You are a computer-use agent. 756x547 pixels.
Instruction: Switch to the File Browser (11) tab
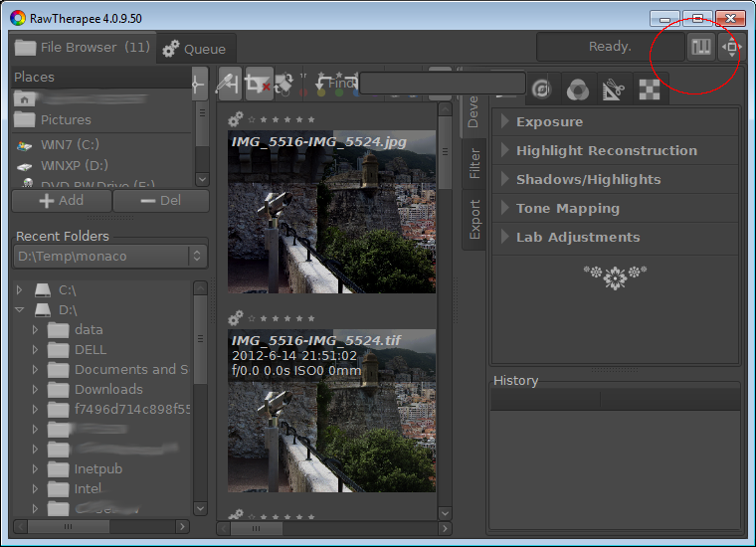click(83, 47)
